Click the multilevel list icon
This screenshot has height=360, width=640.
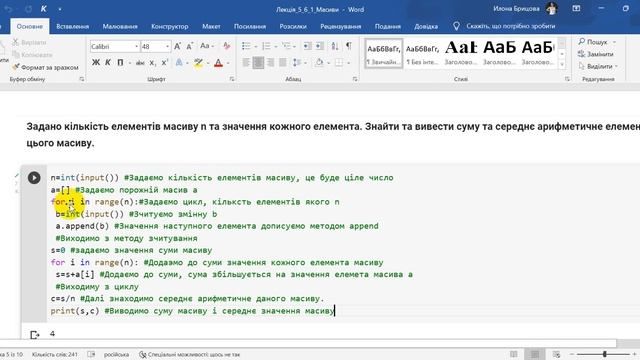[x=286, y=46]
